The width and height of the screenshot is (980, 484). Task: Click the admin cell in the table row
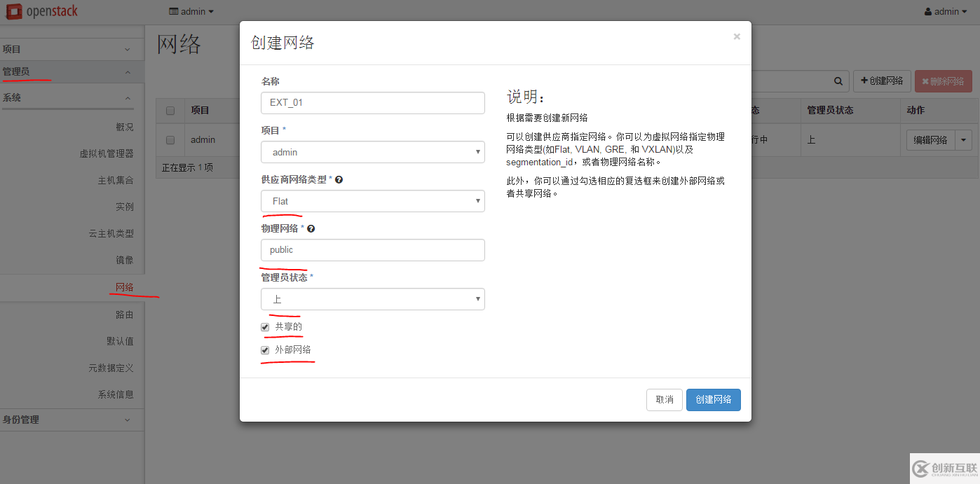203,139
